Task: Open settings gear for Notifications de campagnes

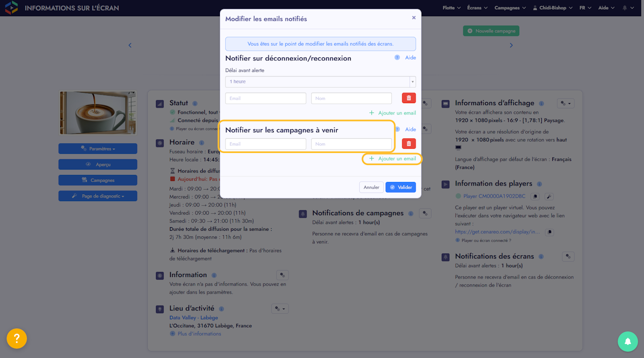Action: [425, 214]
